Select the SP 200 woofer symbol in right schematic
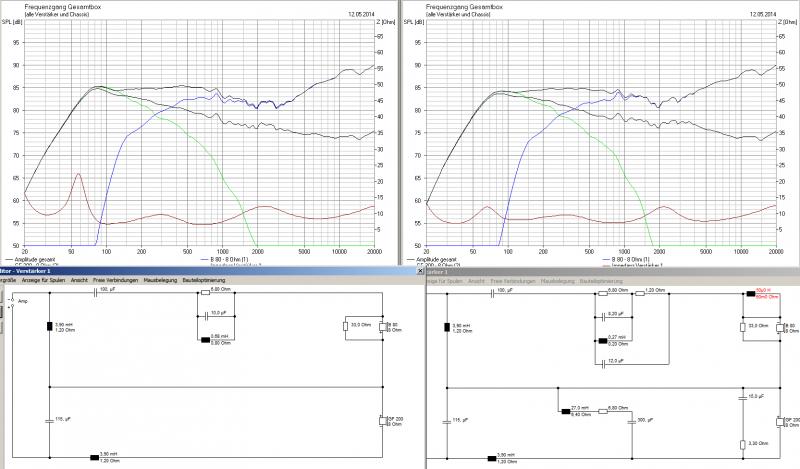800x469 pixels. (779, 420)
